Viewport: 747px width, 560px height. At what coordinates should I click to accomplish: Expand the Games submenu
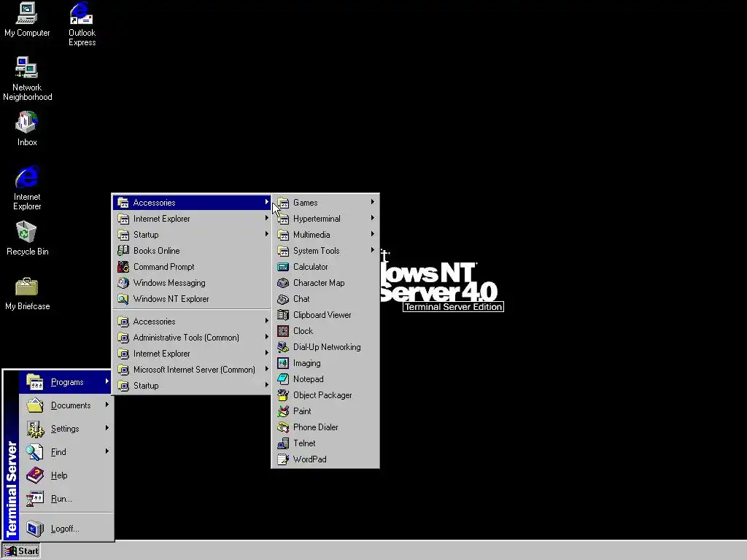pyautogui.click(x=325, y=203)
